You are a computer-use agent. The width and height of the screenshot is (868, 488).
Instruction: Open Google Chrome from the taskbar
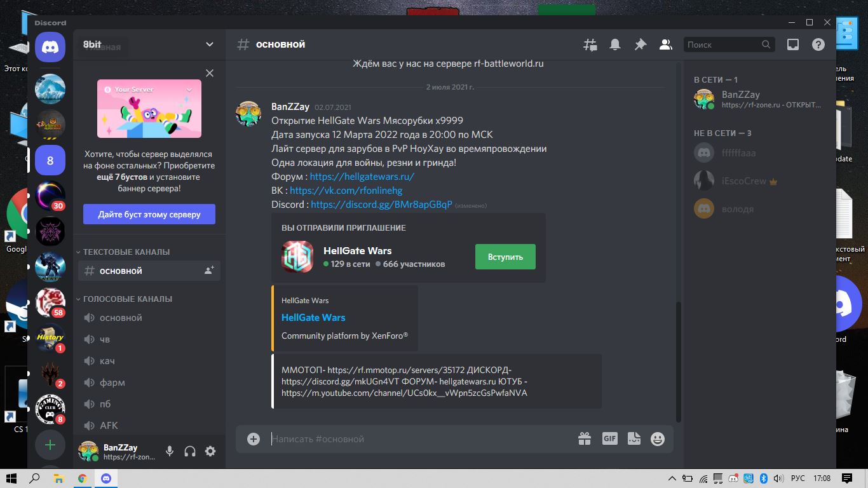[x=82, y=478]
